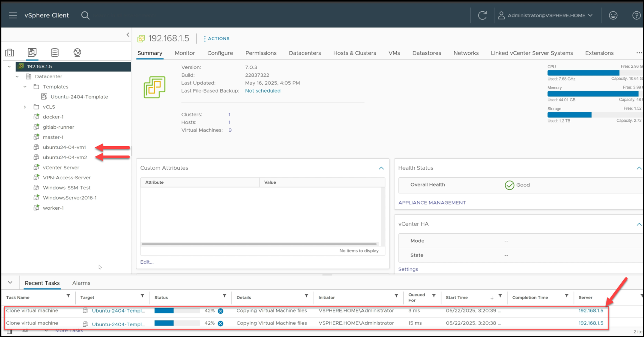Select ubuntu24-04-vm1 in the inventory tree

click(64, 147)
